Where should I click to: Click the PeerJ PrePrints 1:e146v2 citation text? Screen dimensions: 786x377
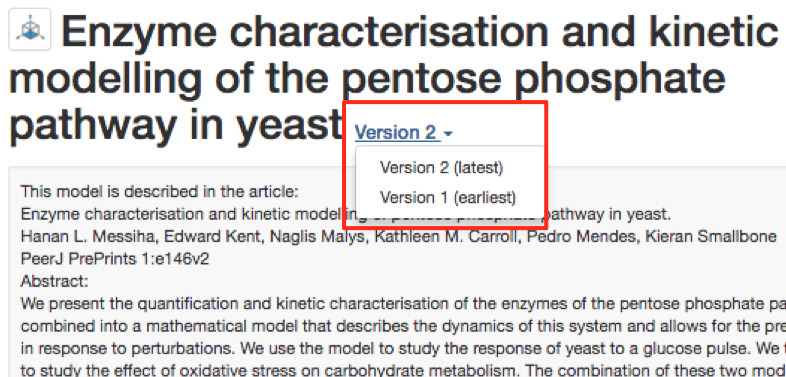click(x=115, y=259)
